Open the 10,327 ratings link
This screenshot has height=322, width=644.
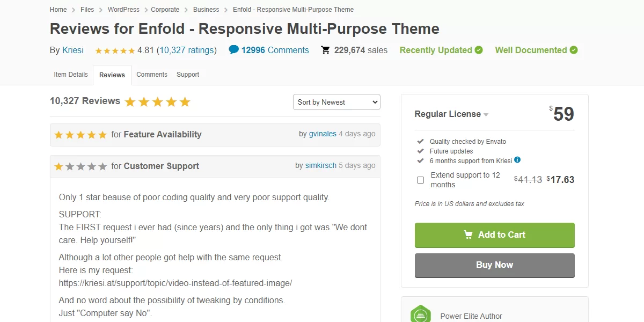coord(186,50)
